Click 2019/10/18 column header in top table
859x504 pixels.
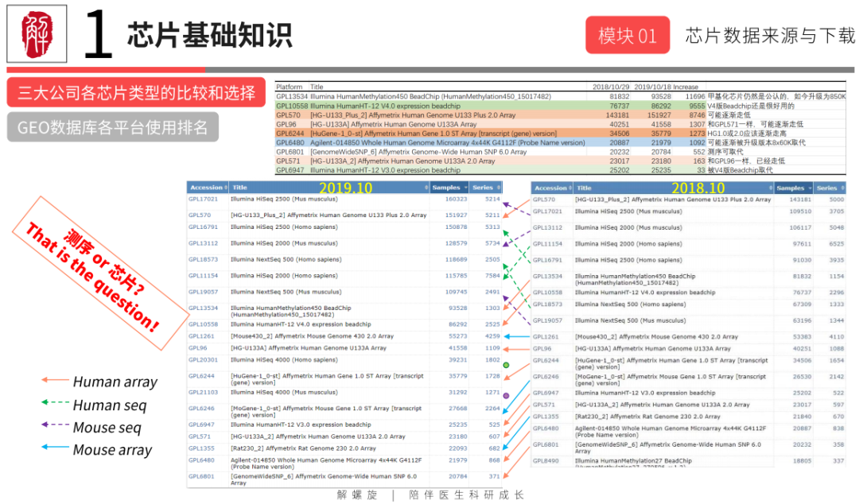652,87
